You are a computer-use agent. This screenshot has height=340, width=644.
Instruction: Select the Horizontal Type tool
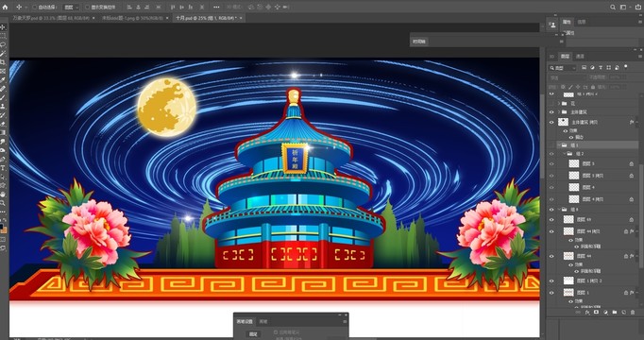[x=3, y=168]
